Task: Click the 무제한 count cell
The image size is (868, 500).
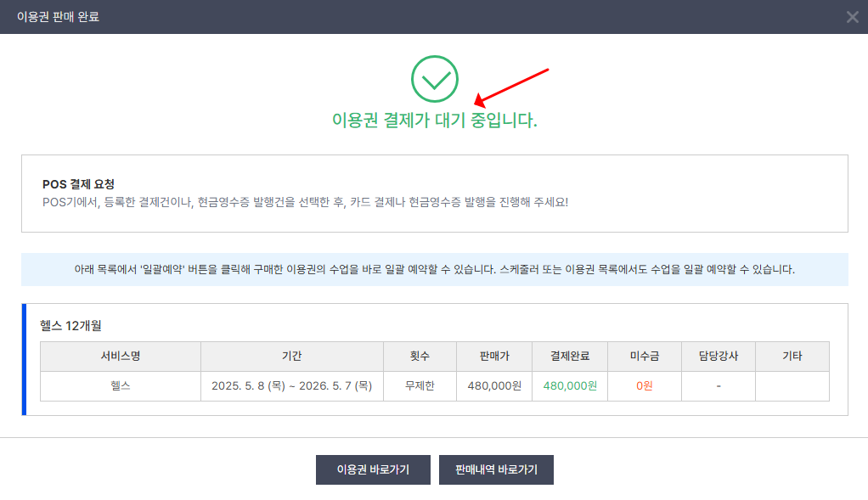Action: (420, 386)
